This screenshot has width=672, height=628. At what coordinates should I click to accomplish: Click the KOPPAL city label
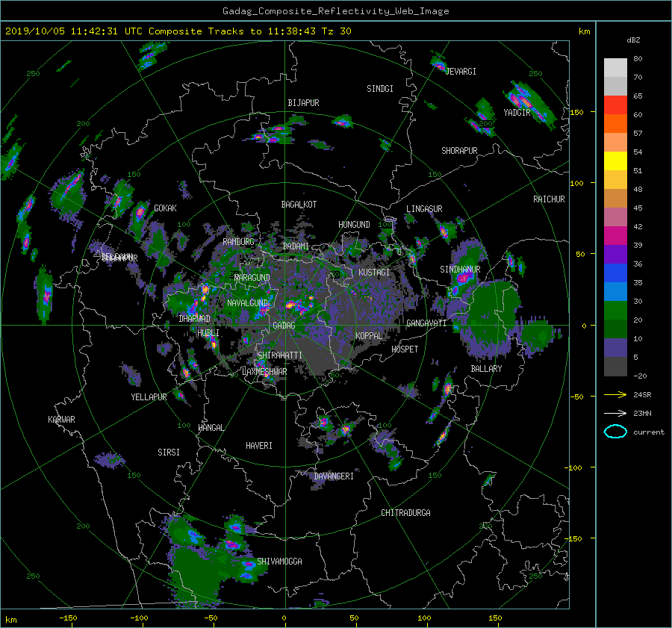point(369,336)
